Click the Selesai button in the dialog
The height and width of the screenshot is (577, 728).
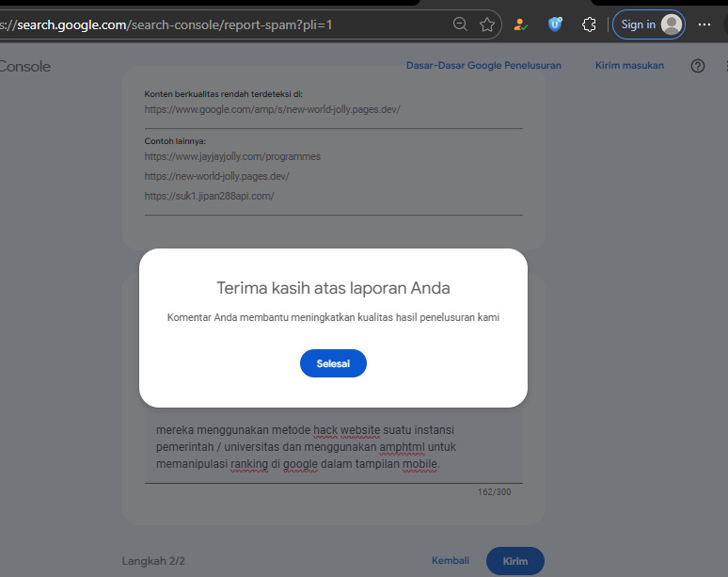point(333,363)
